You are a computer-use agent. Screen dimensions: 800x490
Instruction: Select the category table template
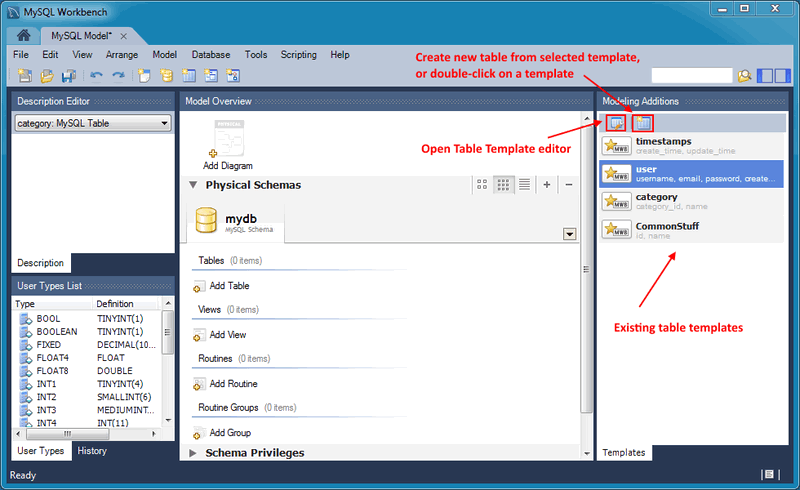[692, 202]
